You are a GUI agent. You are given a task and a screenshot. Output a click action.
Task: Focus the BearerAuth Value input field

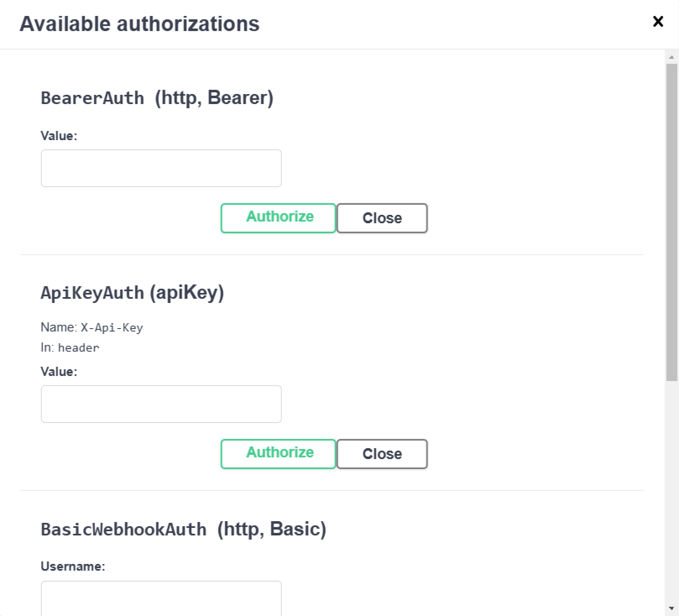pos(161,168)
